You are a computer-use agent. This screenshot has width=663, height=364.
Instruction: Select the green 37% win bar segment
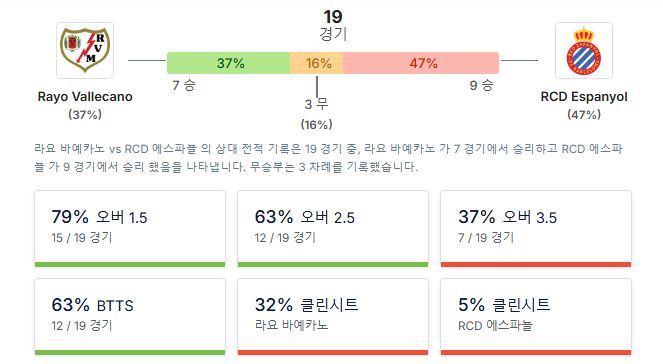point(228,63)
